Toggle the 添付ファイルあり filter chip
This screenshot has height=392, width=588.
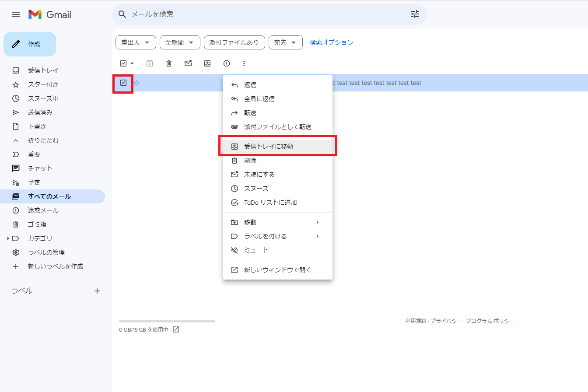234,42
